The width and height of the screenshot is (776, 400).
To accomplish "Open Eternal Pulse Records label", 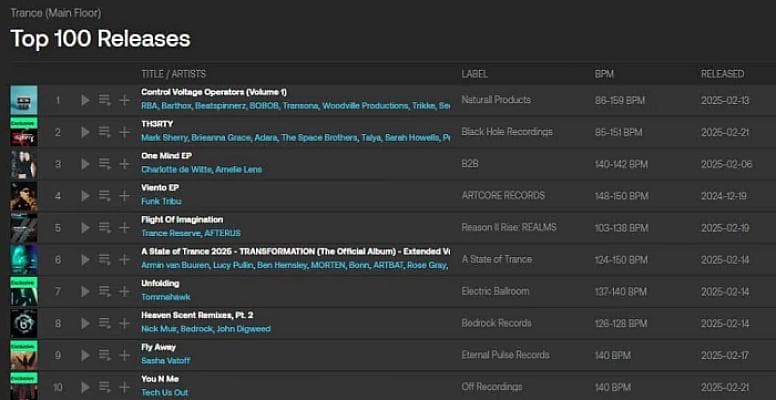I will coord(505,354).
